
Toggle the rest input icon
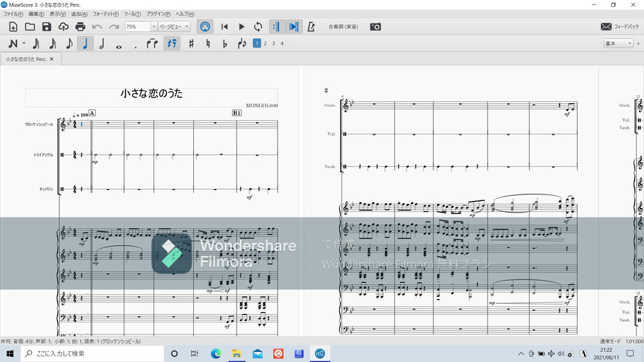[172, 44]
